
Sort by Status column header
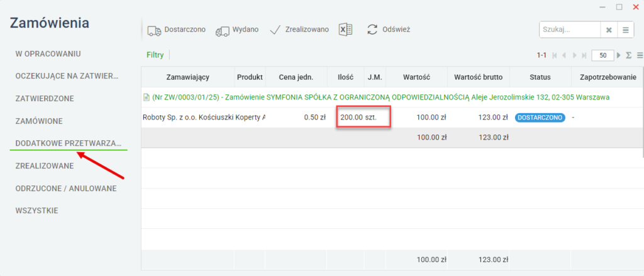click(540, 77)
